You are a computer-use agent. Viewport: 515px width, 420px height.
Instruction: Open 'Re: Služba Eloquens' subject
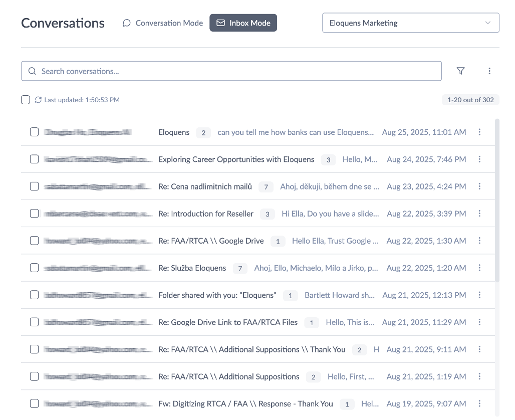[x=192, y=268]
